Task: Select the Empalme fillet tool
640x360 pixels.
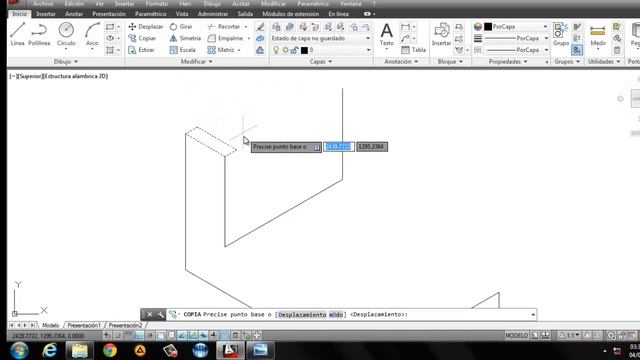Action: tap(225, 38)
